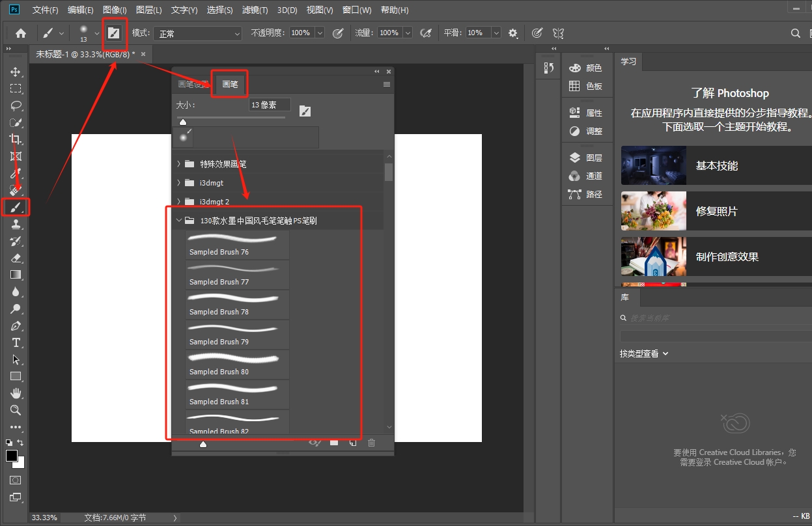The image size is (812, 526).
Task: Select the Crop tool
Action: [16, 139]
